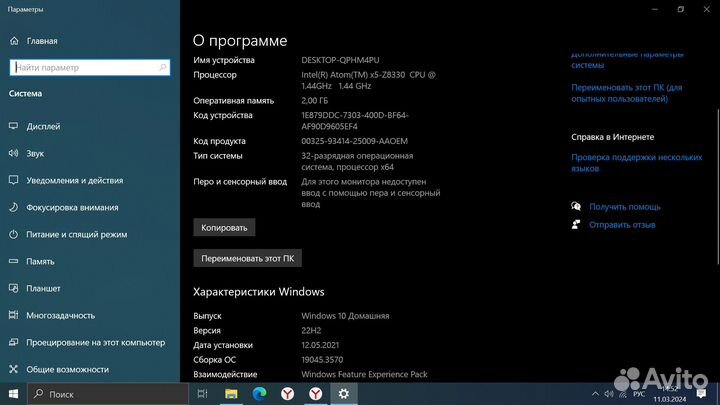This screenshot has width=720, height=405.
Task: Click the Найти параметр search field
Action: (x=90, y=68)
